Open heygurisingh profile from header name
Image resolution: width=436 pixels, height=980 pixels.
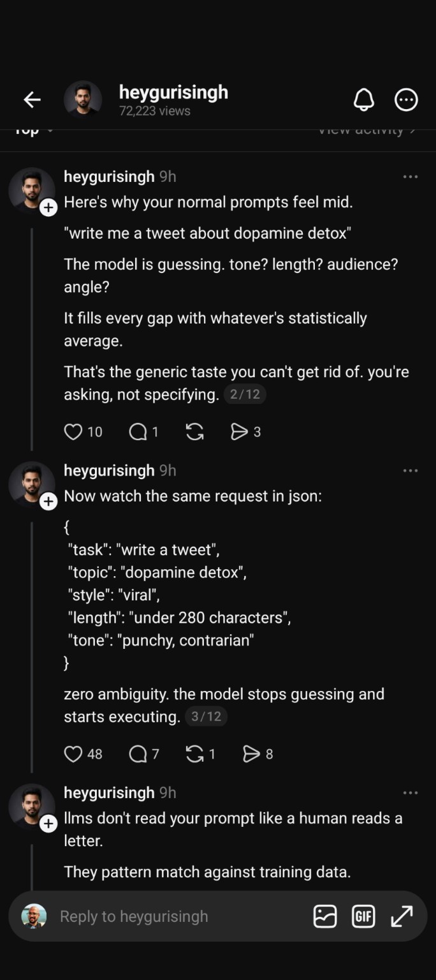173,93
